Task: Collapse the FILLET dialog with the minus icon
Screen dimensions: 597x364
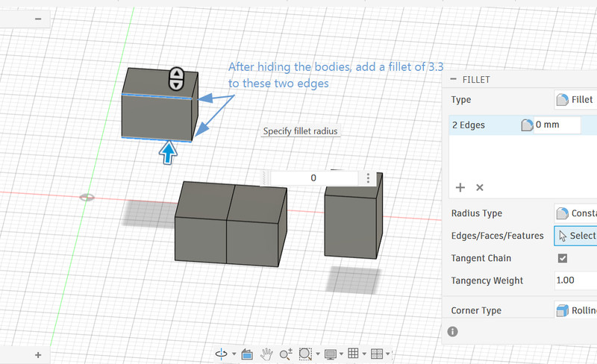Action: (453, 79)
